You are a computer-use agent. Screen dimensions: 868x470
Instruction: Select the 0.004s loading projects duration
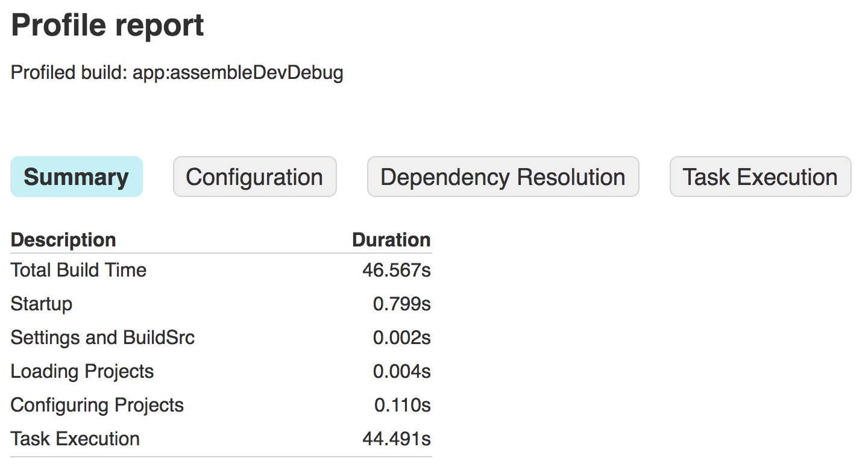click(401, 371)
